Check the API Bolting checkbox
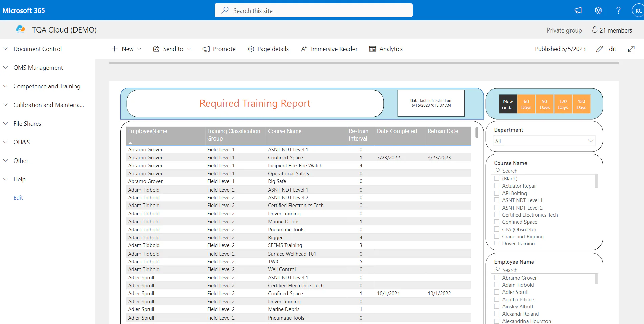 (x=497, y=193)
